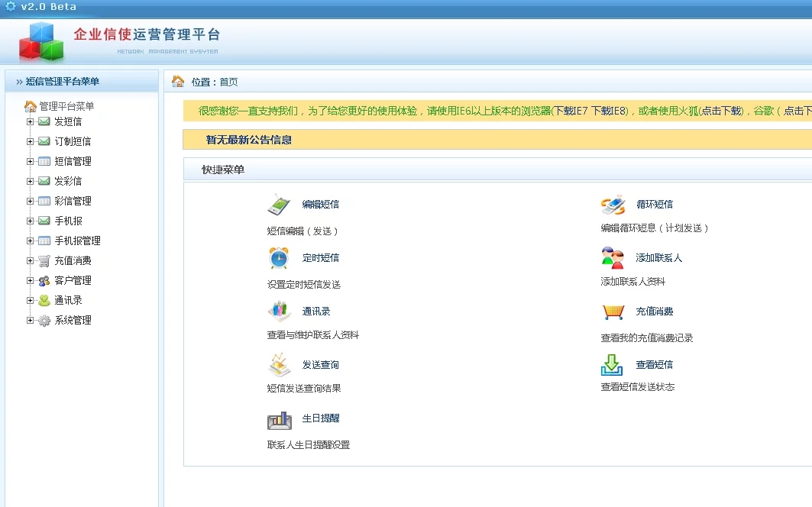This screenshot has width=812, height=507.
Task: Click the 查看短信 download arrow icon
Action: tap(613, 365)
